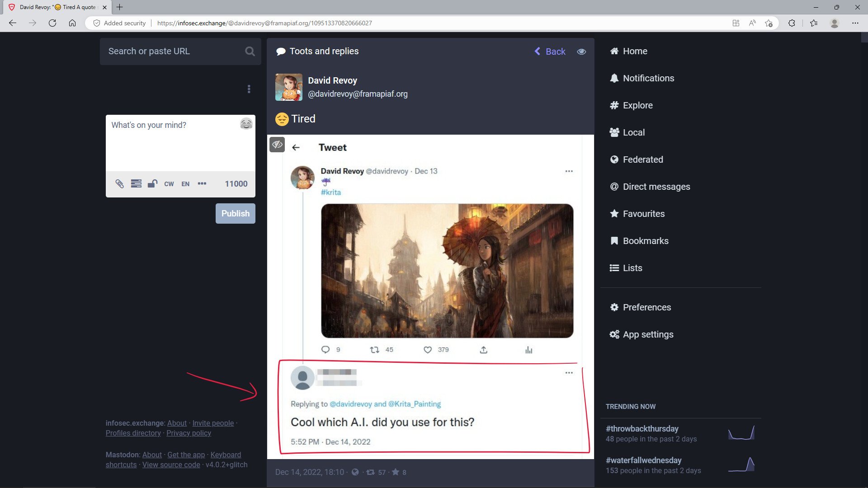Click the address bar URL
The width and height of the screenshot is (868, 488).
(x=264, y=23)
